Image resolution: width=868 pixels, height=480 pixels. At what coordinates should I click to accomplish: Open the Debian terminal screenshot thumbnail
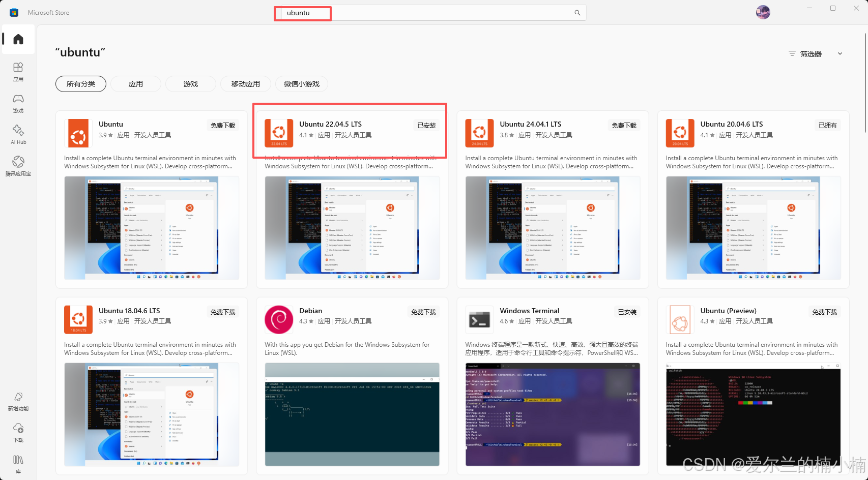352,415
